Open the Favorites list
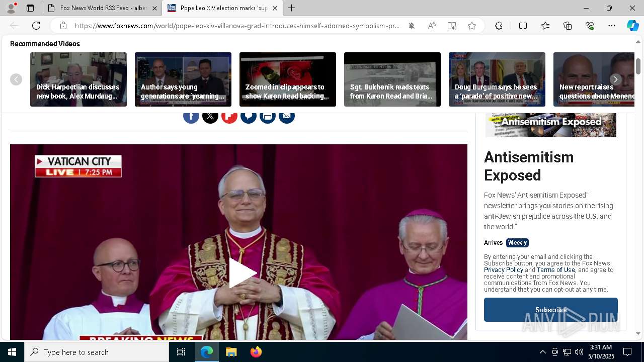 pos(545,26)
